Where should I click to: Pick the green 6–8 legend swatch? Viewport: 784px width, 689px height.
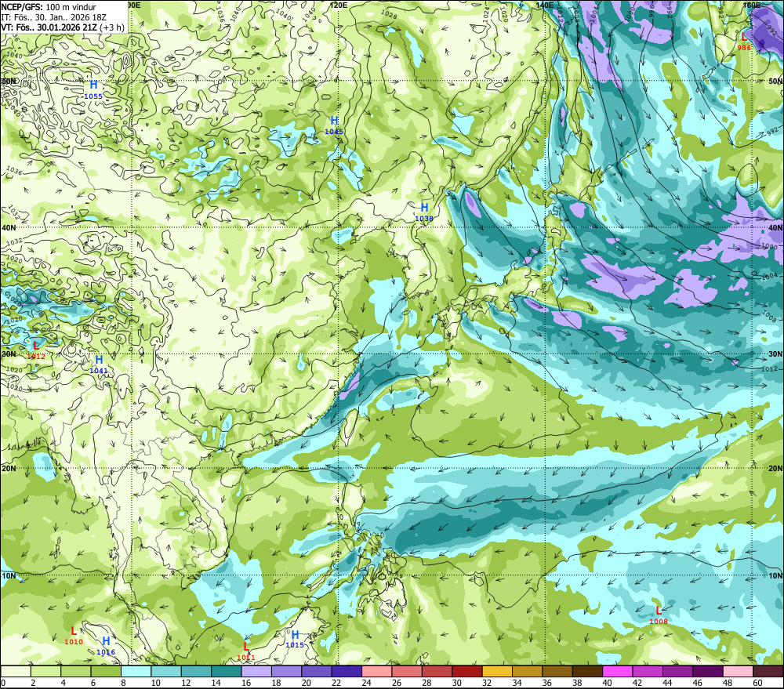(106, 672)
